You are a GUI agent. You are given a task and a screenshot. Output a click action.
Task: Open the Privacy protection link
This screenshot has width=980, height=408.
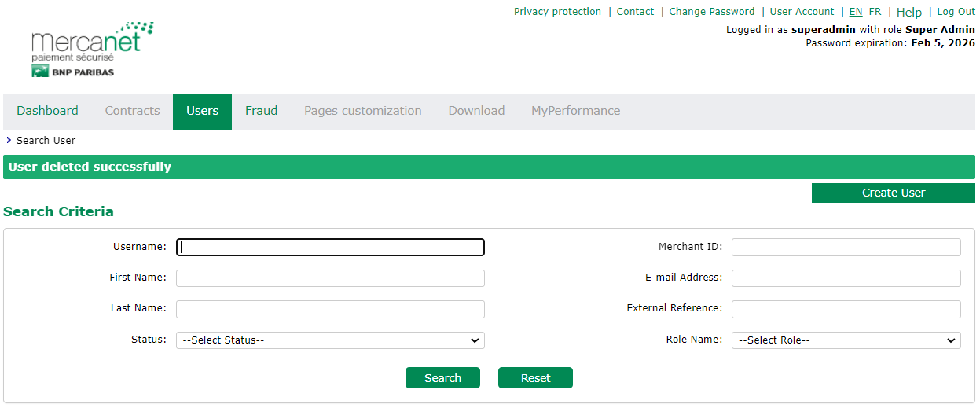[x=557, y=12]
